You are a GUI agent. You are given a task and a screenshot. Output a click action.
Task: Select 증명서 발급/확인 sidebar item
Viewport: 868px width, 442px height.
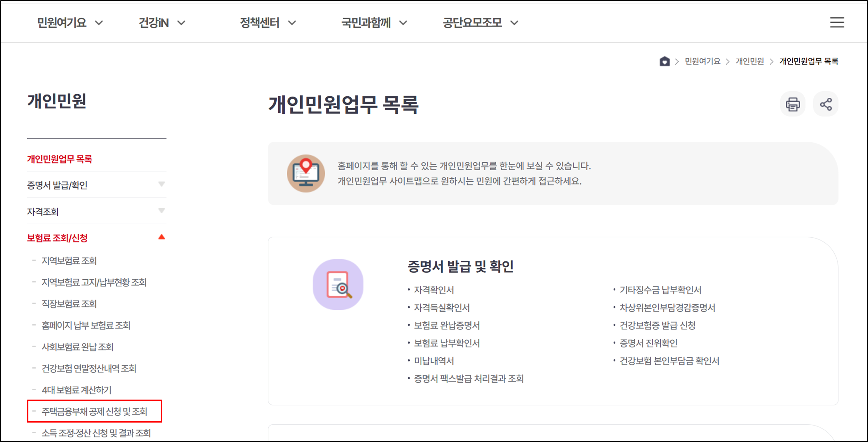coord(57,185)
